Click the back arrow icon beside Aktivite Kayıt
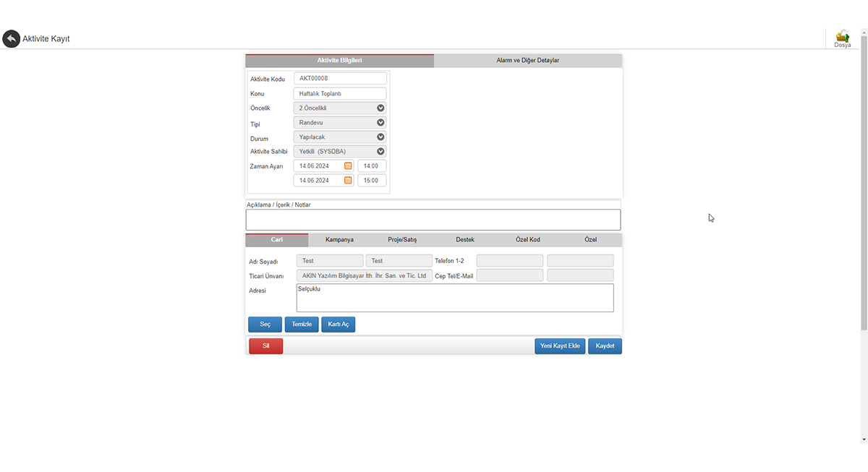The image size is (868, 472). click(11, 38)
